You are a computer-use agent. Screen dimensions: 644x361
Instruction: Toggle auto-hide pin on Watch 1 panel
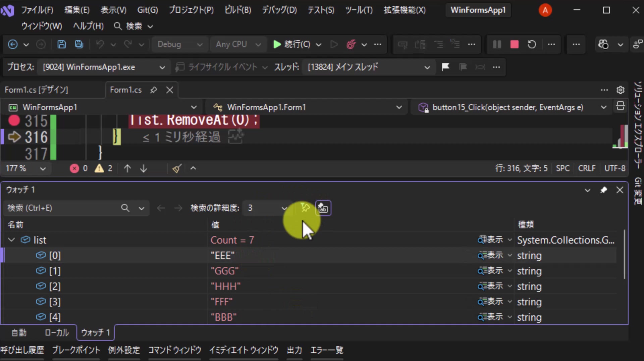pyautogui.click(x=604, y=190)
